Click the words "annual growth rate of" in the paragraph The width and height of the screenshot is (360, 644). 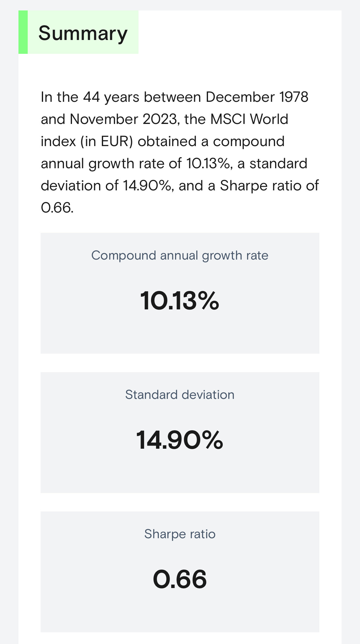tap(111, 164)
